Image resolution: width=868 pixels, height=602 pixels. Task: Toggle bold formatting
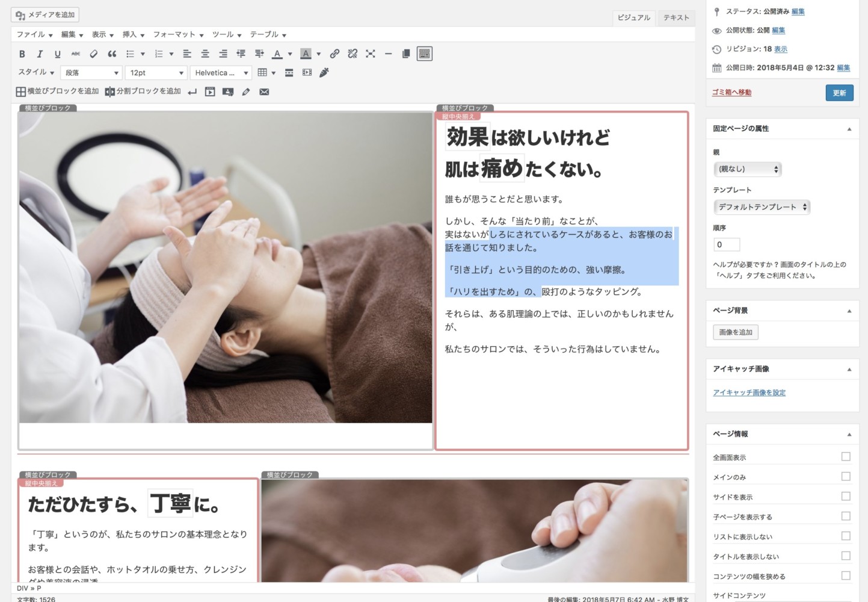[x=22, y=54]
